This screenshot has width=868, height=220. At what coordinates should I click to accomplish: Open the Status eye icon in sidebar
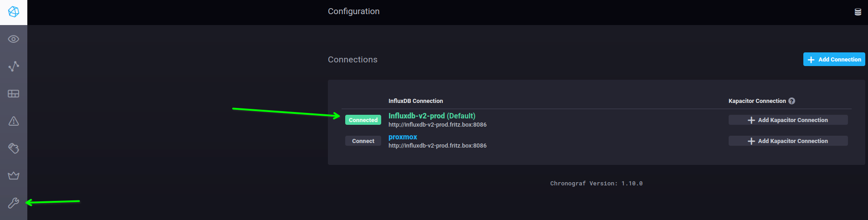coord(14,39)
